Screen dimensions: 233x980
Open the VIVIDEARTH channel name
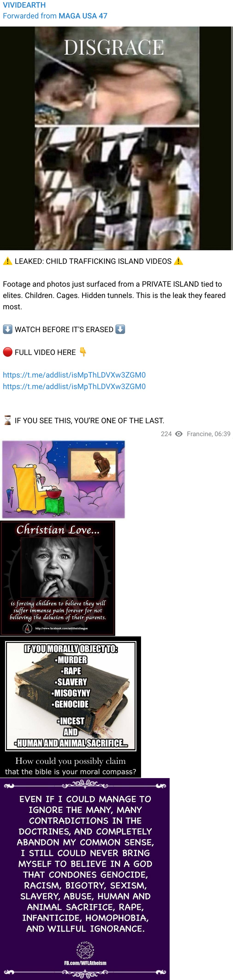click(24, 5)
